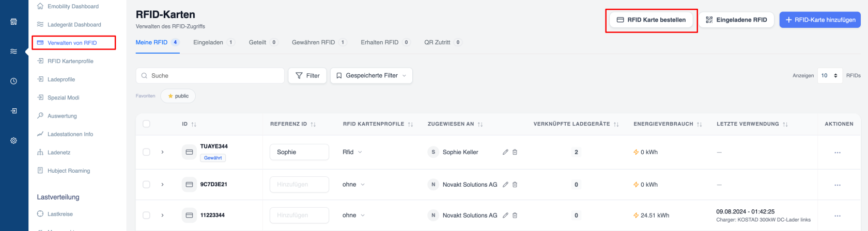
Task: Click the login arrow icon in the blue rail
Action: pos(13,111)
